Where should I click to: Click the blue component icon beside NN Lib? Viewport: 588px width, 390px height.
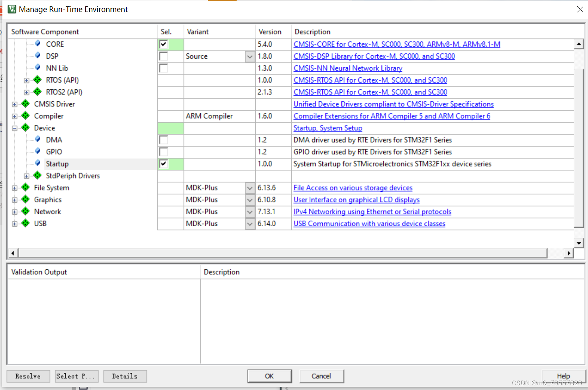(38, 67)
